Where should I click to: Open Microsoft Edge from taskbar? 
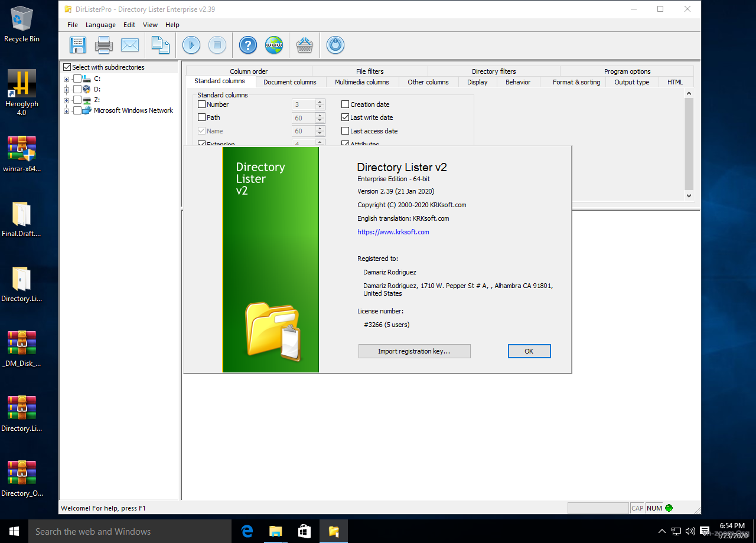click(x=247, y=531)
